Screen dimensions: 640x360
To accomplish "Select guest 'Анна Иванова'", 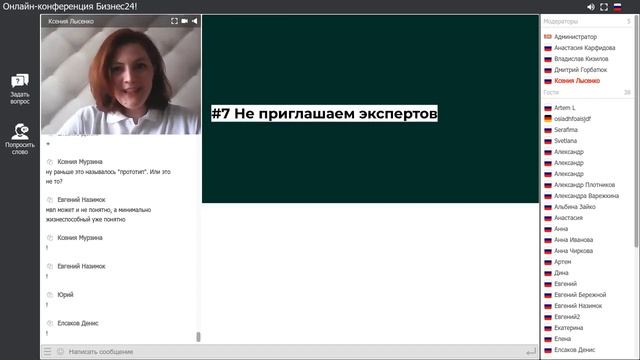I will (x=573, y=240).
